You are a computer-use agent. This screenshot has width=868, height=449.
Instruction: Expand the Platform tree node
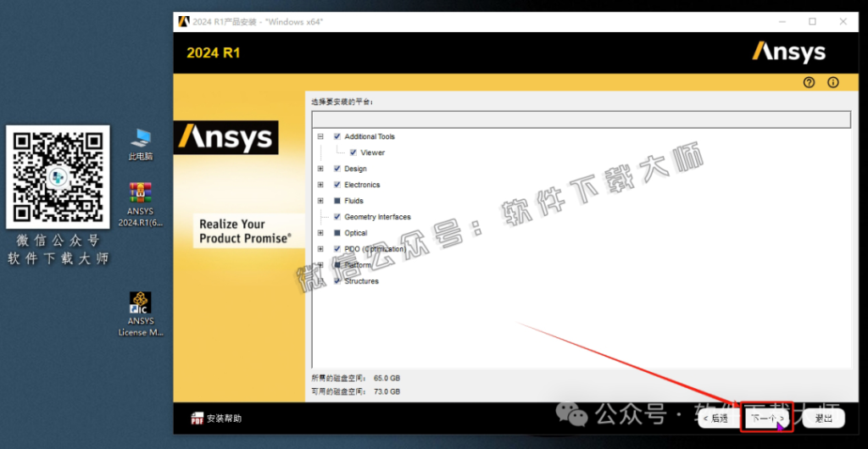click(x=320, y=264)
